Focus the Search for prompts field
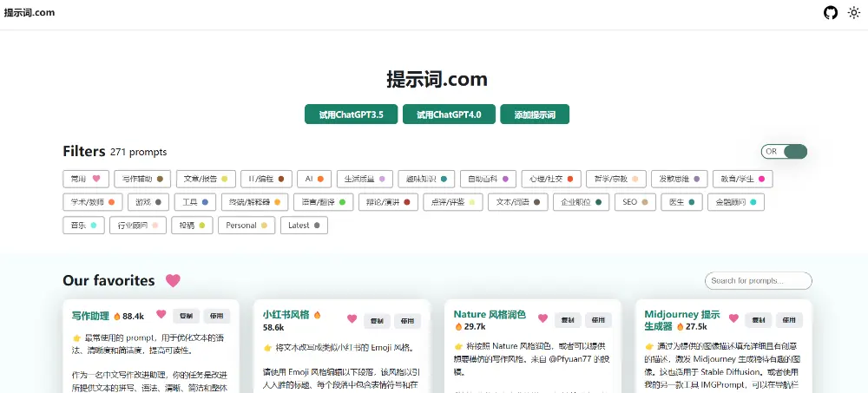This screenshot has width=868, height=393. tap(758, 281)
